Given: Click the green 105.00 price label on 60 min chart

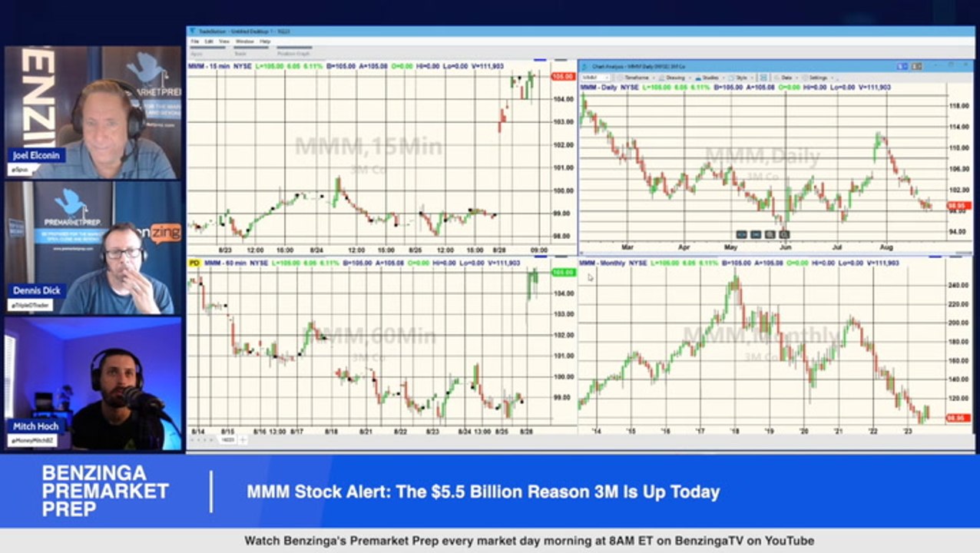Looking at the screenshot, I should [563, 273].
